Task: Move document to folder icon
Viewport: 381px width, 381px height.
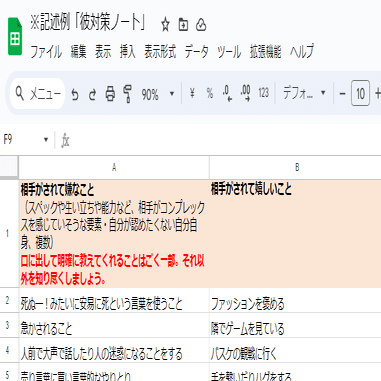Action: pyautogui.click(x=183, y=25)
